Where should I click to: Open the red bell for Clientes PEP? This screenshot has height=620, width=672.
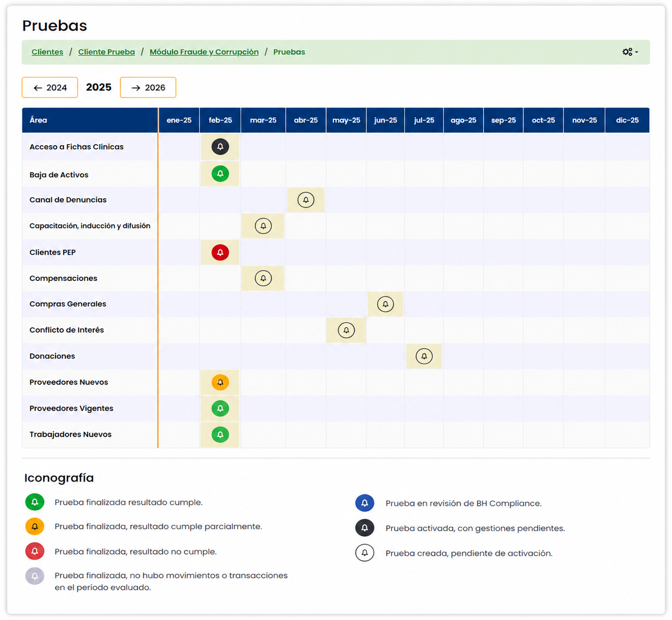point(220,253)
